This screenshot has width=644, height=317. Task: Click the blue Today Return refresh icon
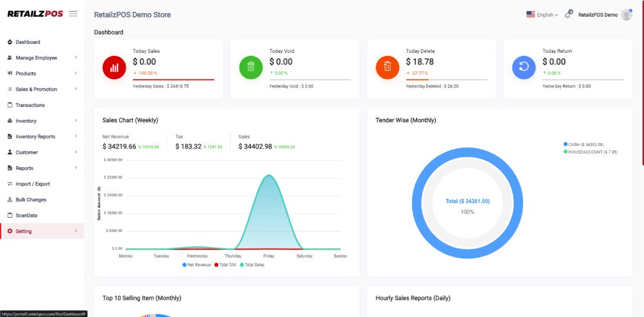click(524, 68)
